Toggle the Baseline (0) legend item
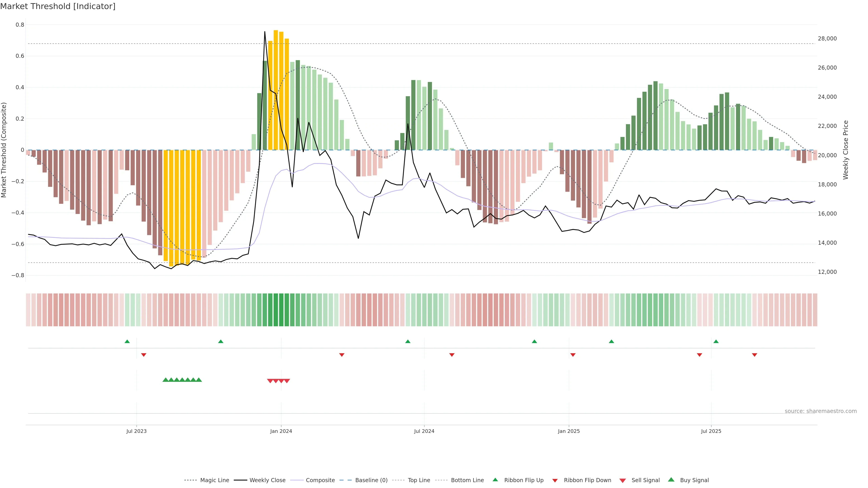This screenshot has width=868, height=488. pyautogui.click(x=371, y=480)
